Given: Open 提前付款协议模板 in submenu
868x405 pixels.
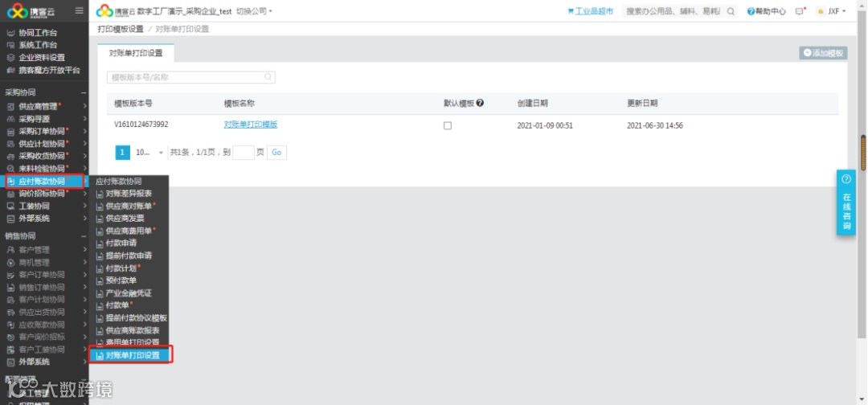Looking at the screenshot, I should [136, 318].
